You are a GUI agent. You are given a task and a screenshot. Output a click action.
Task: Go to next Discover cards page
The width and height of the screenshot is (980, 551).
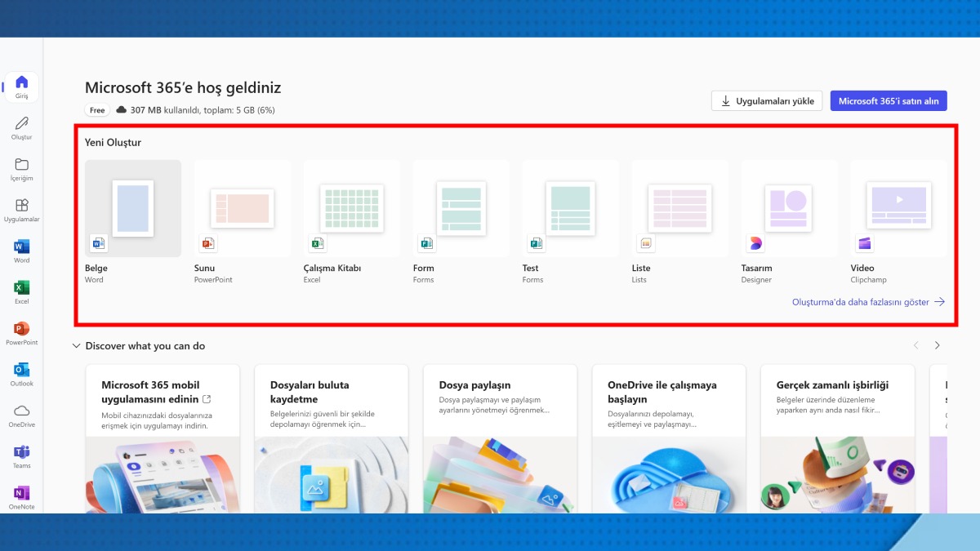point(937,346)
